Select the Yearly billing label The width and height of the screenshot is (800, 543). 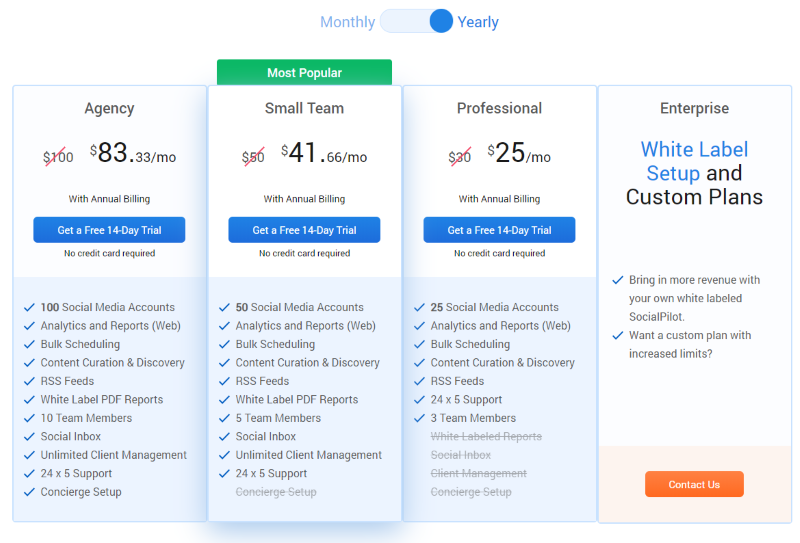(x=478, y=22)
